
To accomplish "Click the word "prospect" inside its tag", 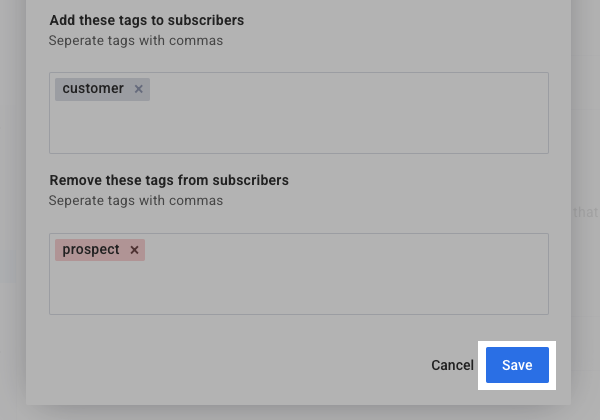I will click(x=91, y=250).
